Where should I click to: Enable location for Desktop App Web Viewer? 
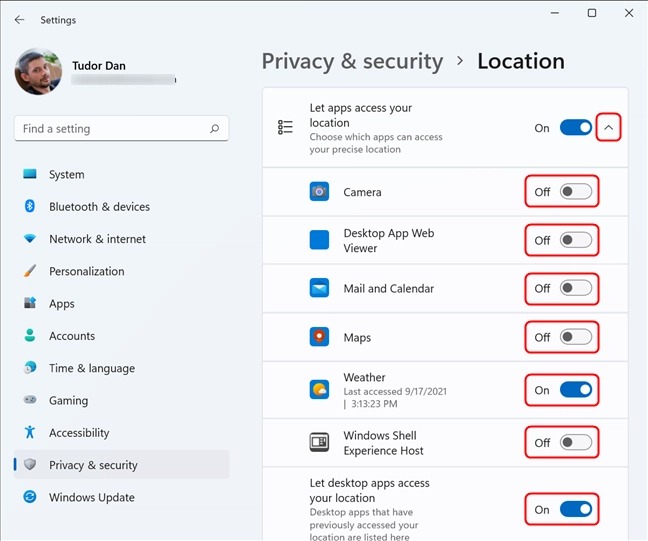tap(576, 240)
